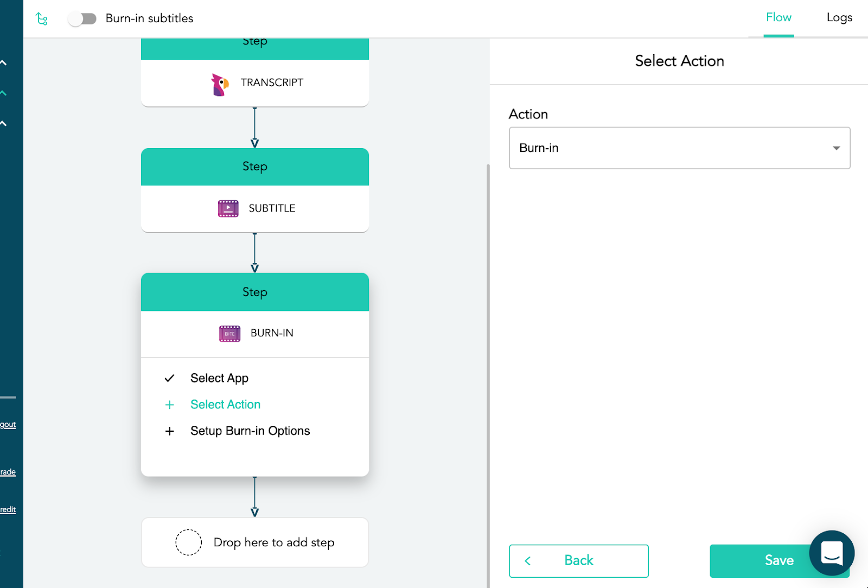Open the Action dropdown showing Burn-in

679,148
